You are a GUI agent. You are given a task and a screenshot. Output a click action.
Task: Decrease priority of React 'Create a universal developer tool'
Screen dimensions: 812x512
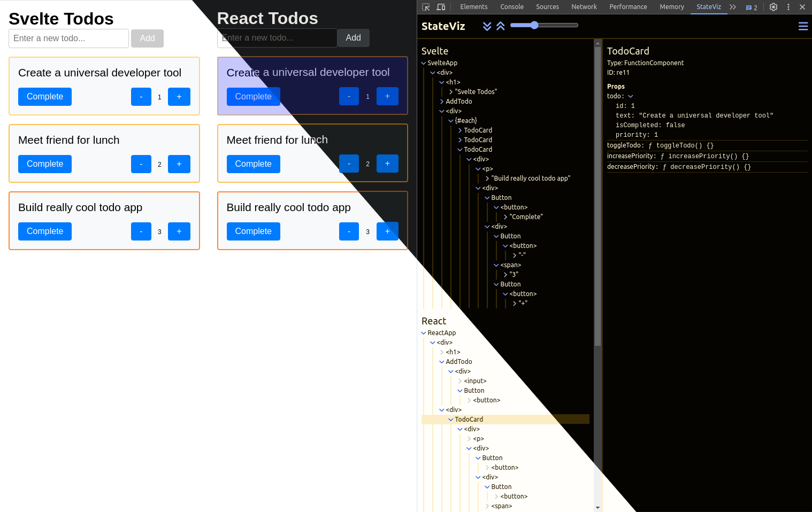coord(349,96)
